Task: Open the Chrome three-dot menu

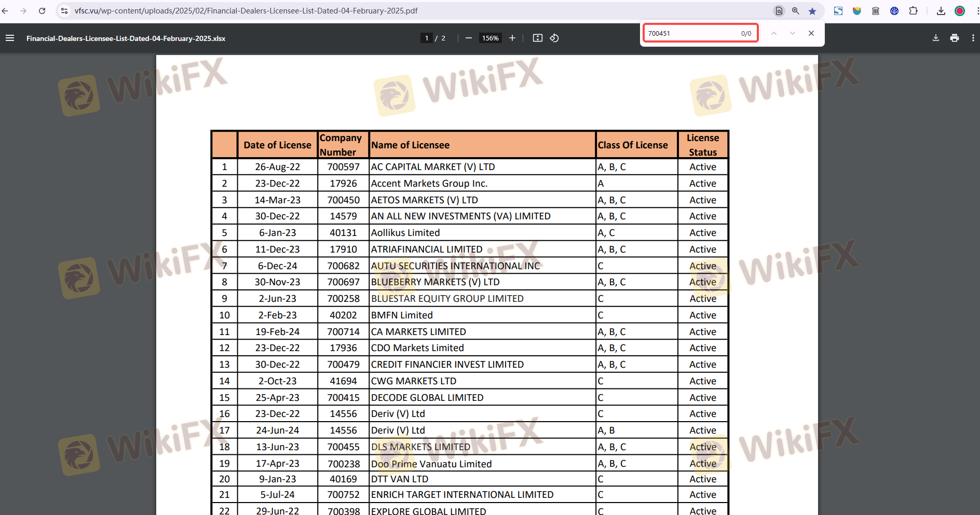Action: click(x=977, y=11)
